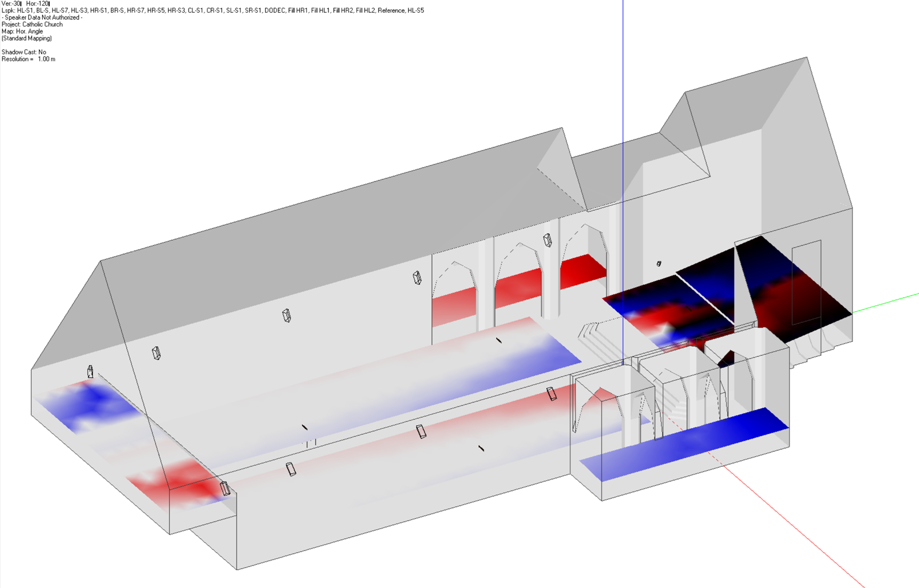Select the '(Standard Mapping)' text
The image size is (919, 588).
tap(27, 38)
